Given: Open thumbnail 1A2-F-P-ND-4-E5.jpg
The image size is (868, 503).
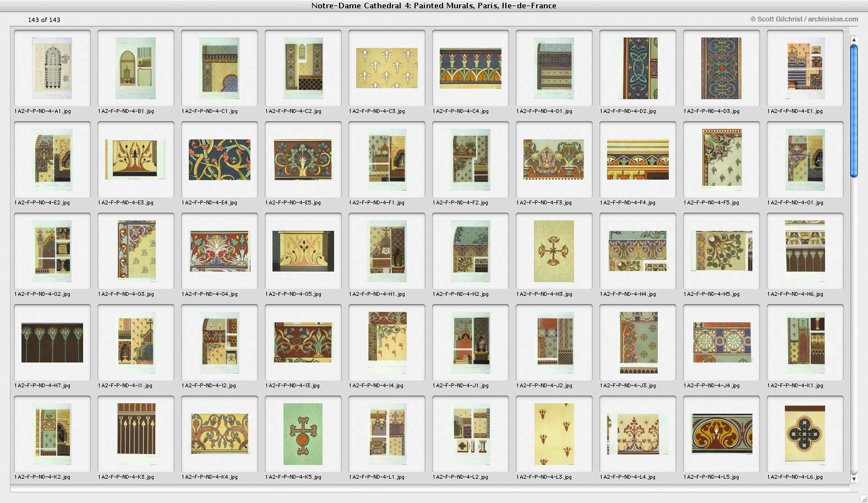Looking at the screenshot, I should tap(303, 159).
